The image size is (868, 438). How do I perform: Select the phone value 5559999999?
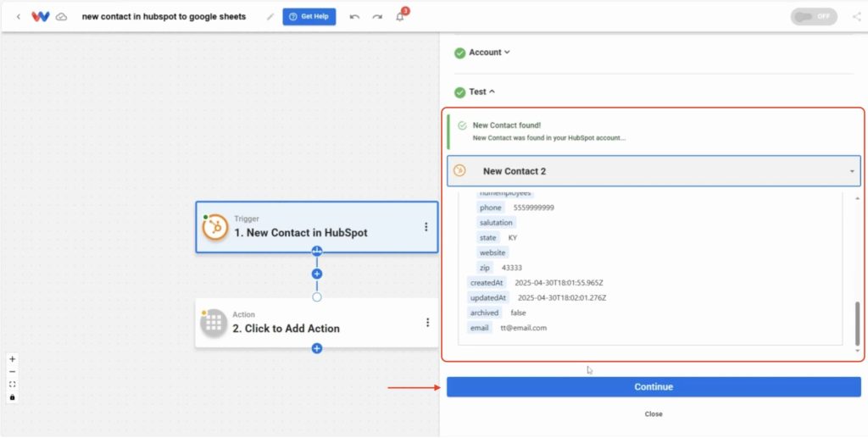click(x=534, y=208)
